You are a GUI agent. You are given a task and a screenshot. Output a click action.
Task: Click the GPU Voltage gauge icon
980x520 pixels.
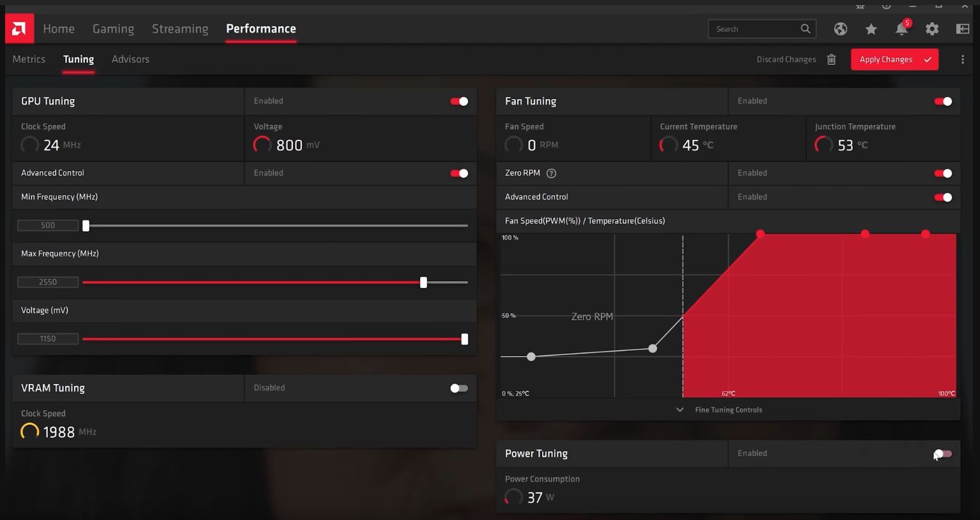(262, 145)
